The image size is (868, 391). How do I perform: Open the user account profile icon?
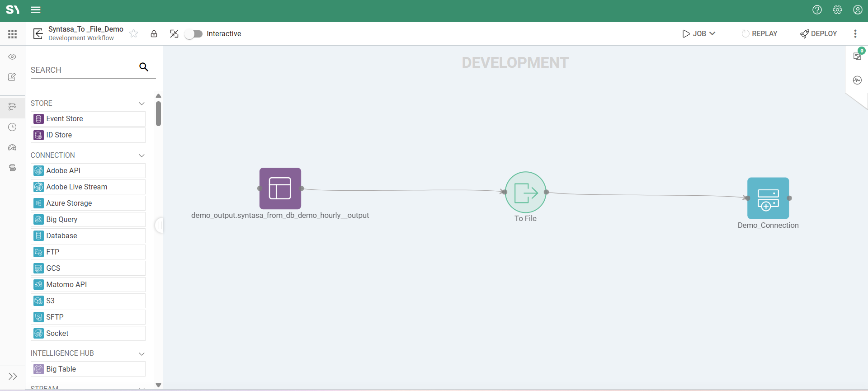(858, 10)
